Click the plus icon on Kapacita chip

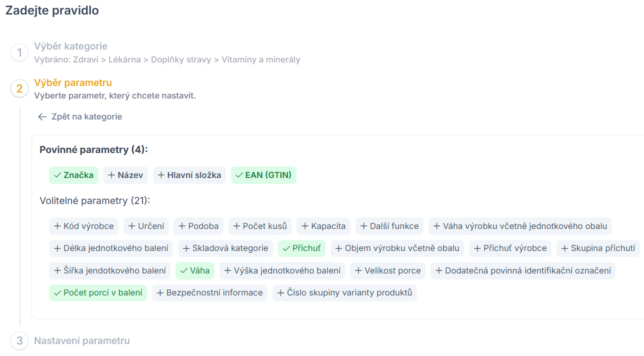click(x=305, y=226)
